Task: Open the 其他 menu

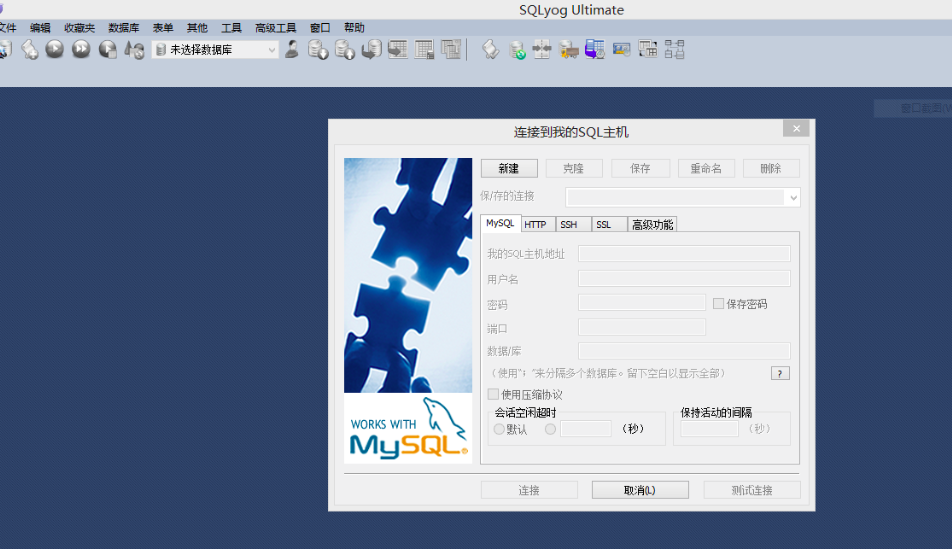Action: (197, 27)
